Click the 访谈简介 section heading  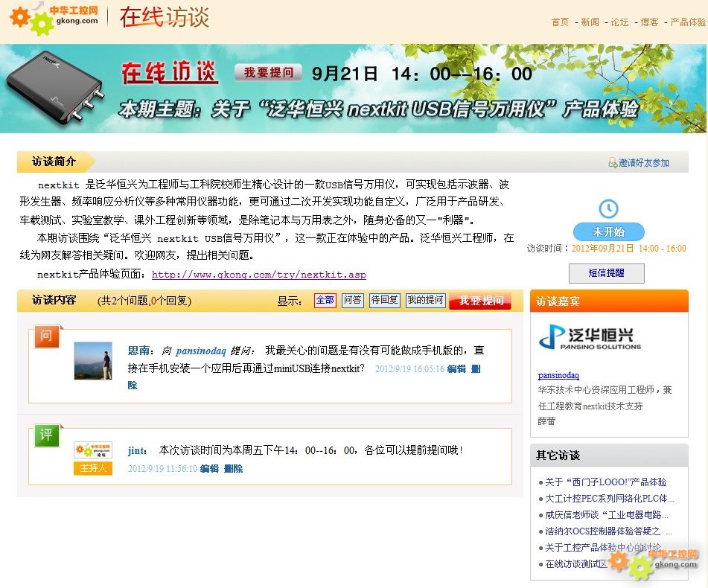pyautogui.click(x=54, y=162)
